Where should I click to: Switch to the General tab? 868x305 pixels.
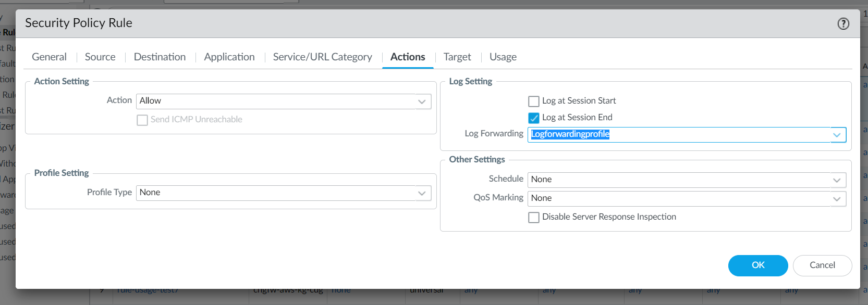click(x=49, y=57)
